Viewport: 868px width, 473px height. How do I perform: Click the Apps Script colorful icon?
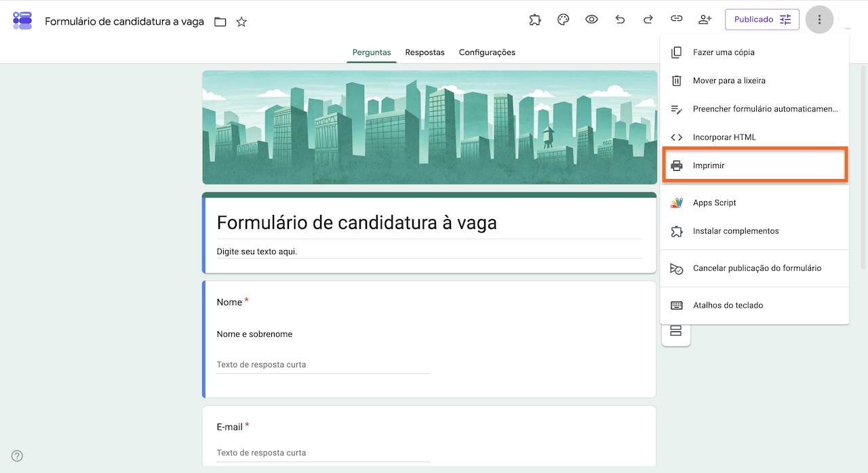coord(676,203)
